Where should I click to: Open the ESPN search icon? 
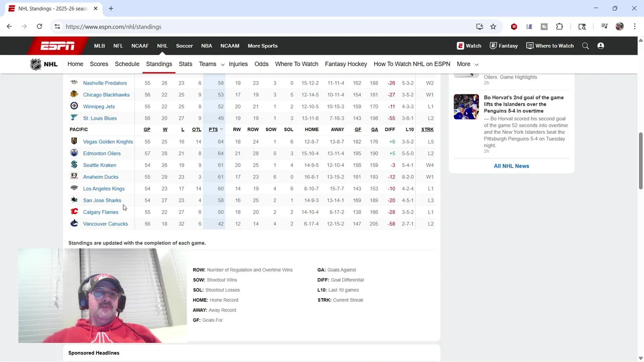point(586,46)
